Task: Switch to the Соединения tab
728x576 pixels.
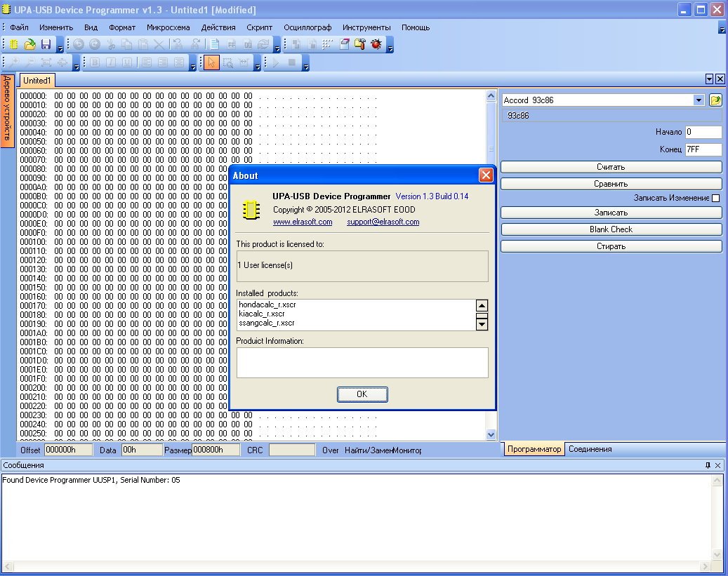Action: (590, 449)
